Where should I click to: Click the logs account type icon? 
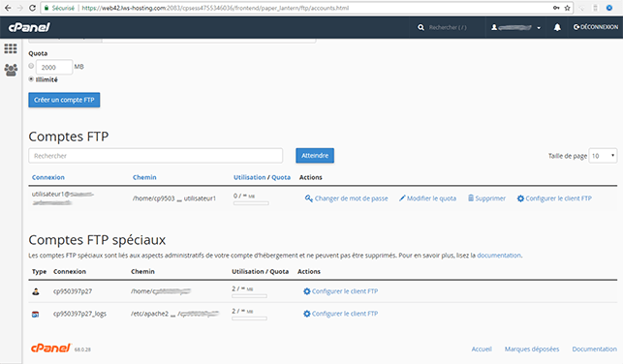35,314
